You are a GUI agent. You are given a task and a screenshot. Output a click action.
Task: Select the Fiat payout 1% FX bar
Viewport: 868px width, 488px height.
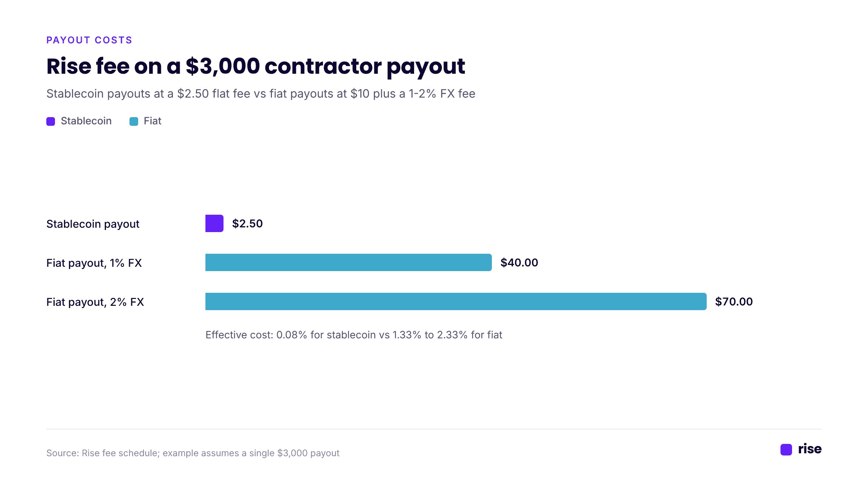point(349,262)
